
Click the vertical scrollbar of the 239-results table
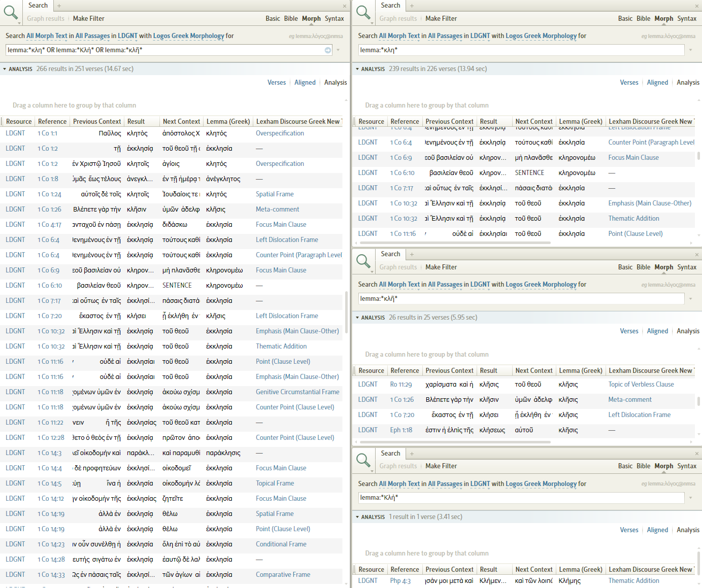699,156
